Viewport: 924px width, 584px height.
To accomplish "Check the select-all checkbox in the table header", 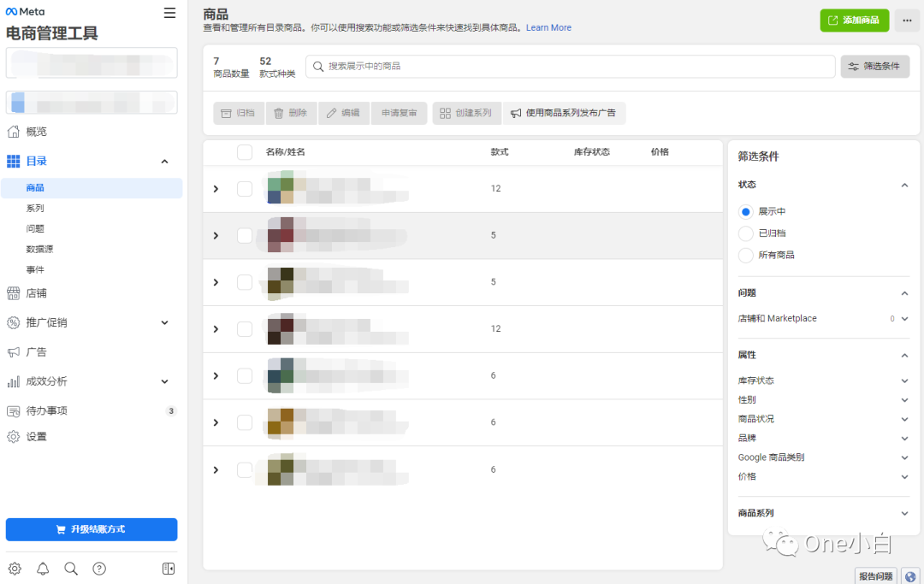I will point(244,151).
